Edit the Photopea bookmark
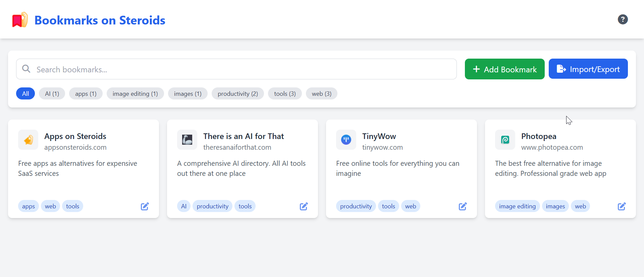 coord(622,206)
